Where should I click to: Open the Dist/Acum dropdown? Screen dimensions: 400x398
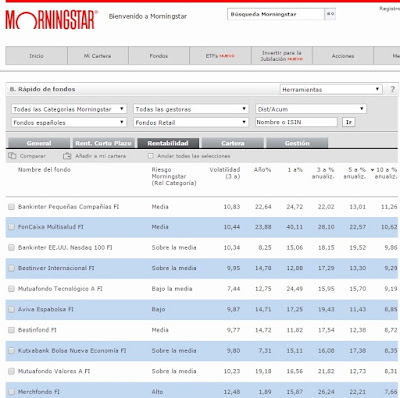click(x=311, y=109)
